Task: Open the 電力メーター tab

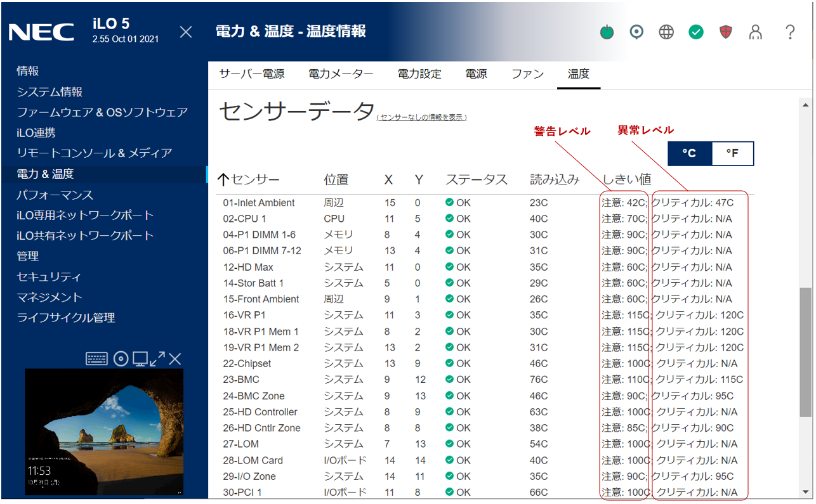Action: 341,74
